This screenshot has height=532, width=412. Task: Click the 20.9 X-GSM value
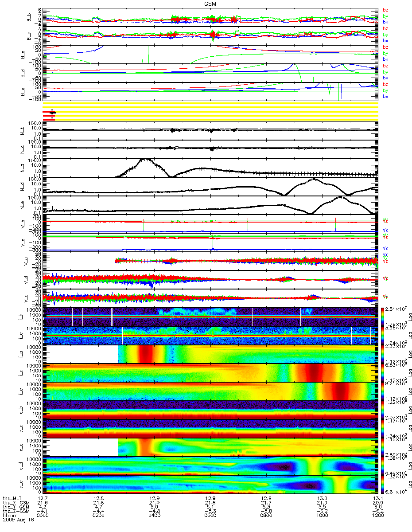tap(377, 503)
